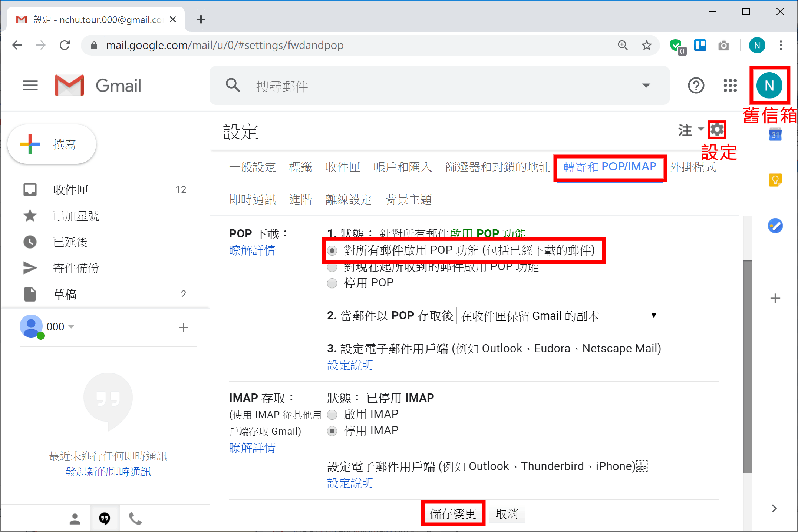Select the Hangouts conversations bubble icon
Viewport: 798px width, 532px height.
tap(105, 519)
